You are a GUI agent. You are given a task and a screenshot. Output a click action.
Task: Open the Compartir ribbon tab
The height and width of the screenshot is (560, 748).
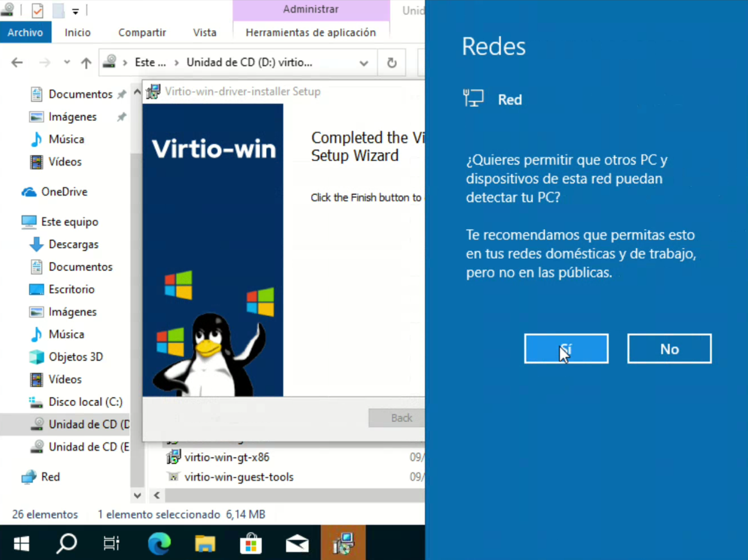tap(142, 33)
